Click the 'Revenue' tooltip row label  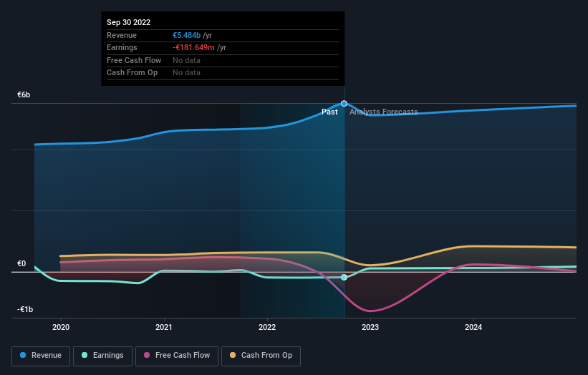[122, 35]
